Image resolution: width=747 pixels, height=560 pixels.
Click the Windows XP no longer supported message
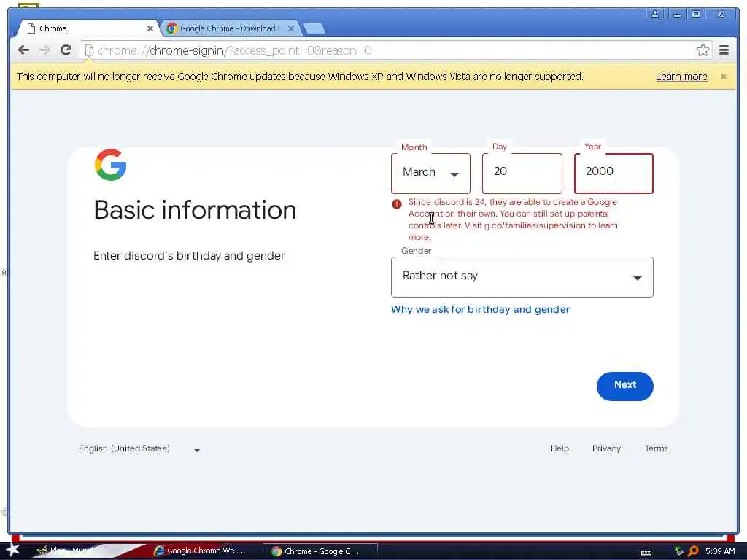pyautogui.click(x=300, y=77)
